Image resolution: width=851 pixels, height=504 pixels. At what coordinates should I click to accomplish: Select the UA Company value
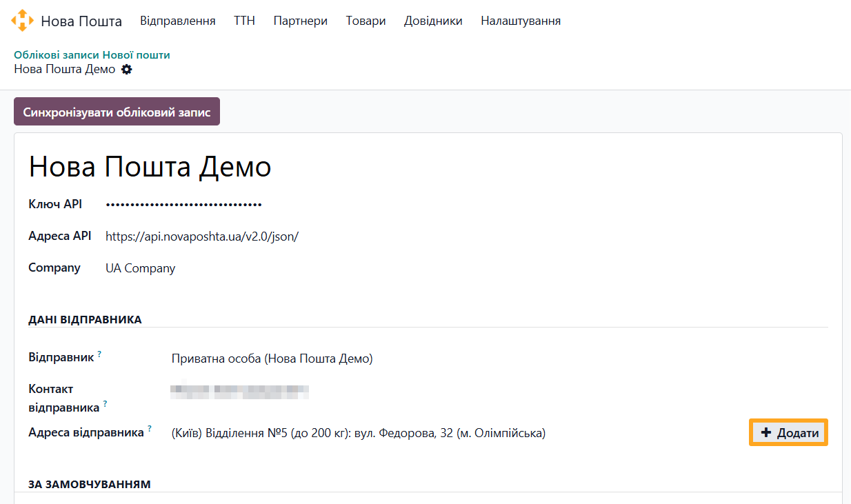(141, 268)
